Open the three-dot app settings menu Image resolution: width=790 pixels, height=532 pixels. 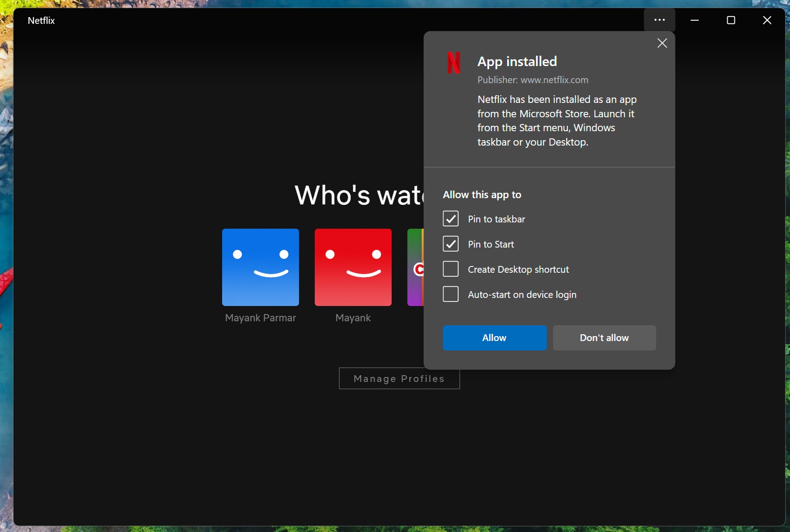tap(660, 20)
